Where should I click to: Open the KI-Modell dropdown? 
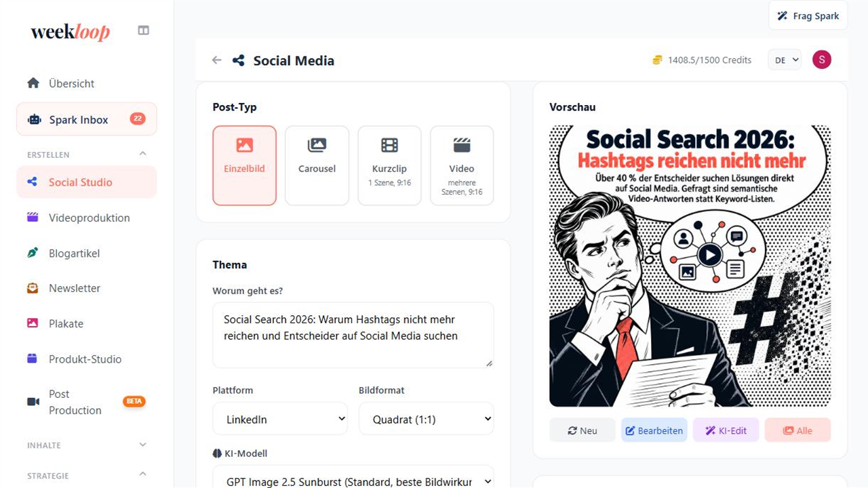click(353, 476)
